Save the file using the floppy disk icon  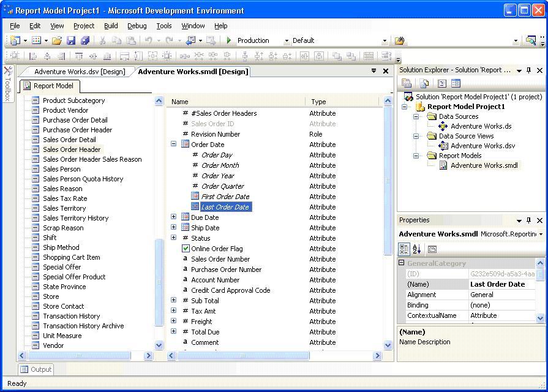point(71,40)
